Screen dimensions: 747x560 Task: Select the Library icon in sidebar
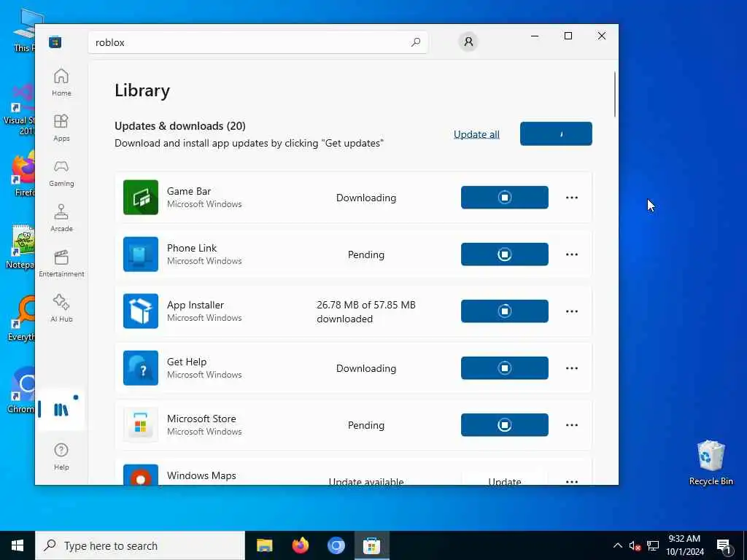[x=61, y=410]
